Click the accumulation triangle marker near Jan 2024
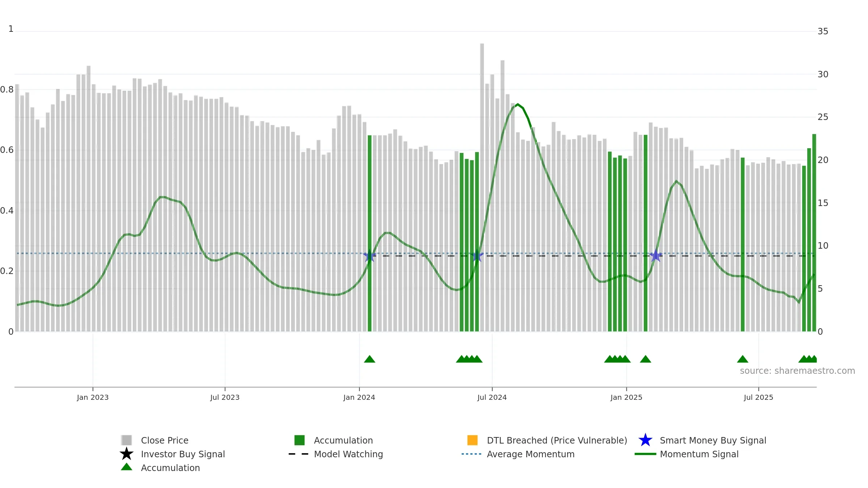Screen dimensions: 868x488 tap(370, 359)
